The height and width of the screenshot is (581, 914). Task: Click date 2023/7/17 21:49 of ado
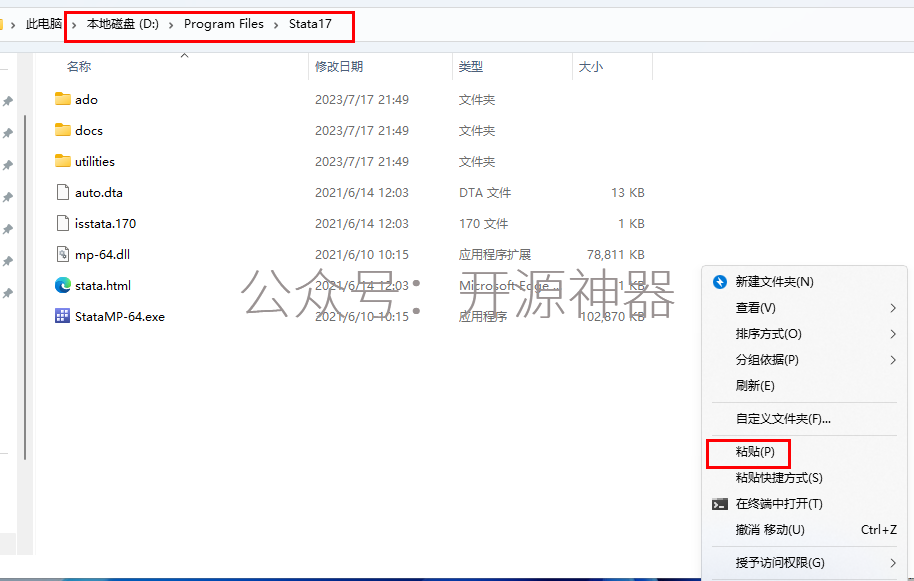pos(362,100)
